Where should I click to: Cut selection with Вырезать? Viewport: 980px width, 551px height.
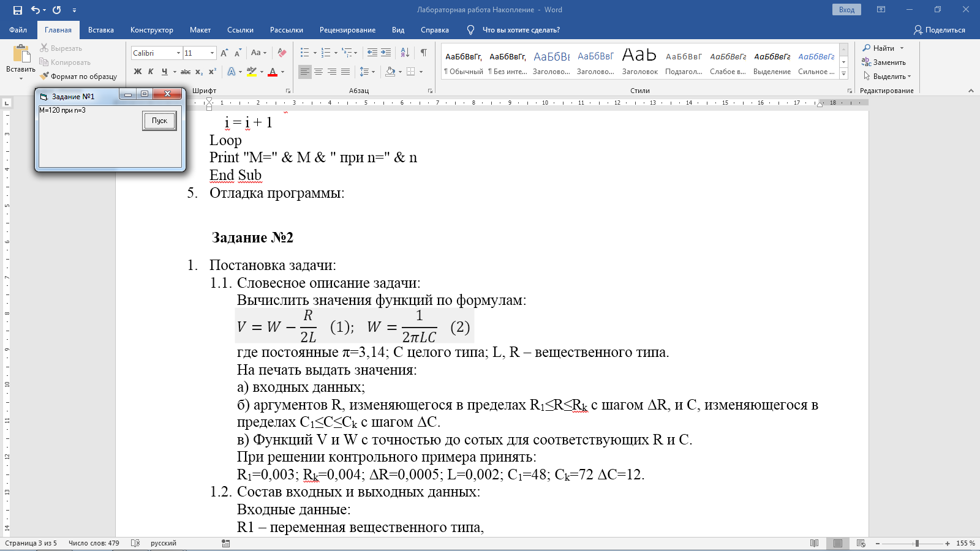click(x=61, y=48)
